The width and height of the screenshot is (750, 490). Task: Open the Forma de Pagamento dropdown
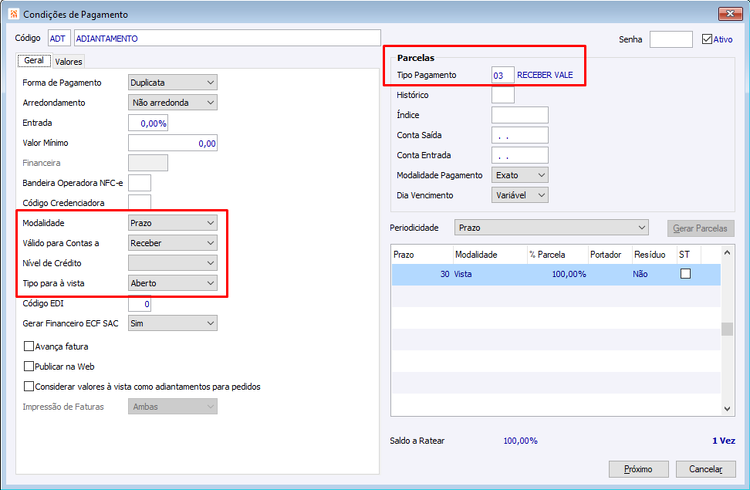[x=173, y=82]
